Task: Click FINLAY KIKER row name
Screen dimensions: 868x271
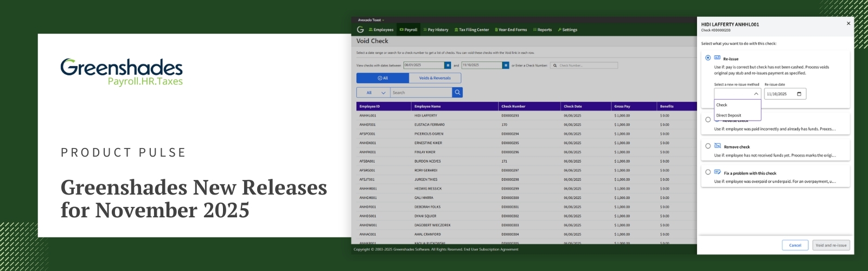Action: click(x=425, y=152)
